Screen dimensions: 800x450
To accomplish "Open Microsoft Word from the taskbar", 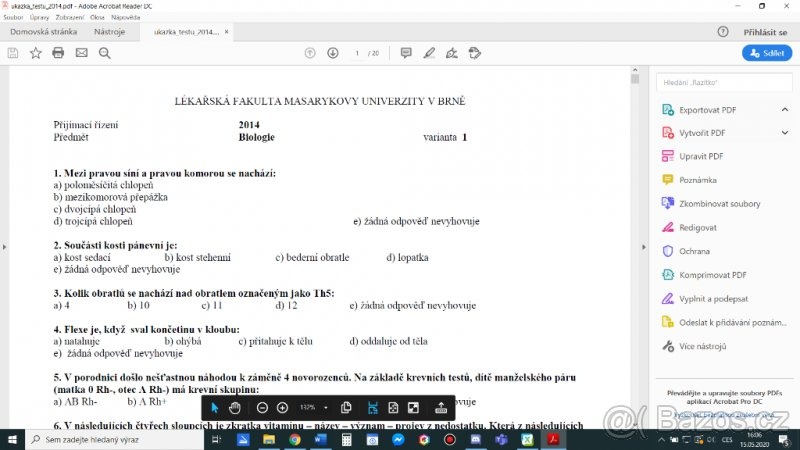I will click(x=320, y=439).
